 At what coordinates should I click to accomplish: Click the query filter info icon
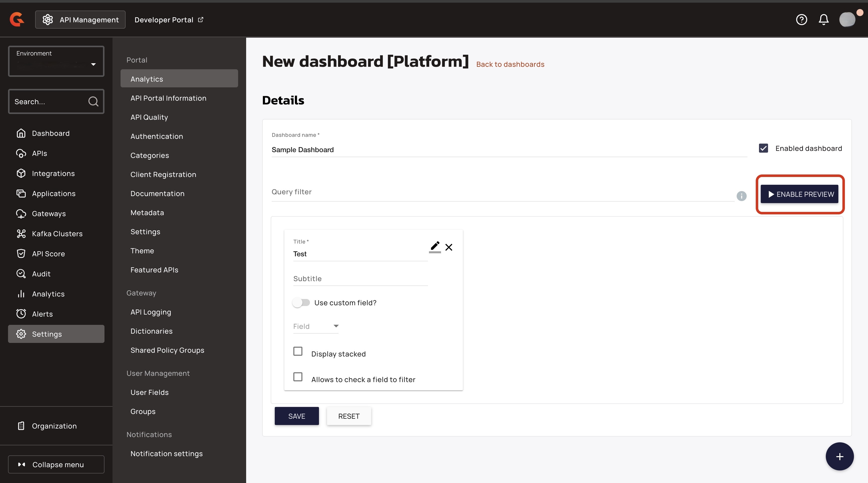(x=741, y=196)
